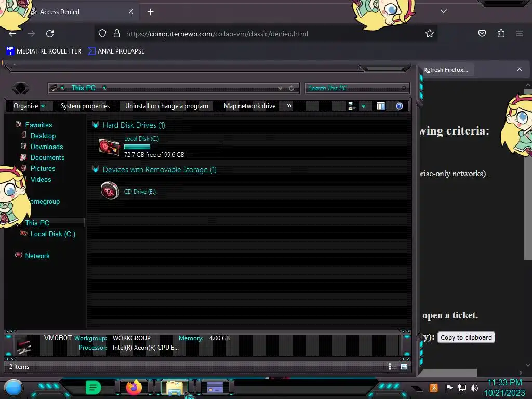Open Firefox extensions menu
Image resolution: width=532 pixels, height=399 pixels.
tap(501, 33)
